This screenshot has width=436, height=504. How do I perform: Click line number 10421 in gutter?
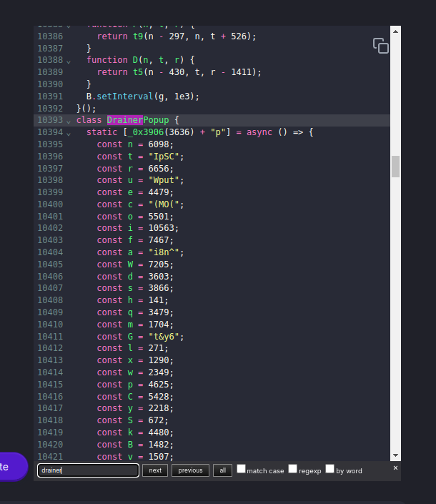tap(50, 457)
